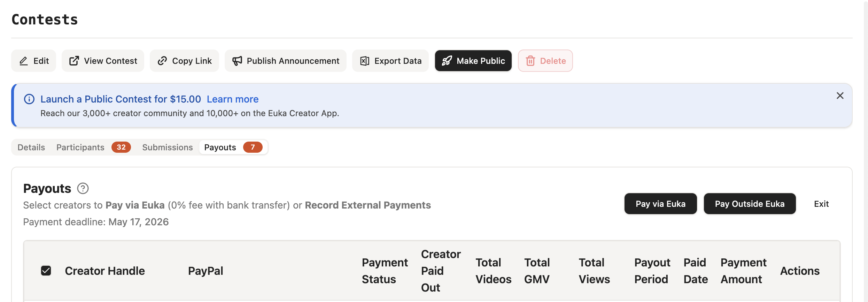This screenshot has width=868, height=302.
Task: Click the Payment Status column header
Action: coord(385,271)
